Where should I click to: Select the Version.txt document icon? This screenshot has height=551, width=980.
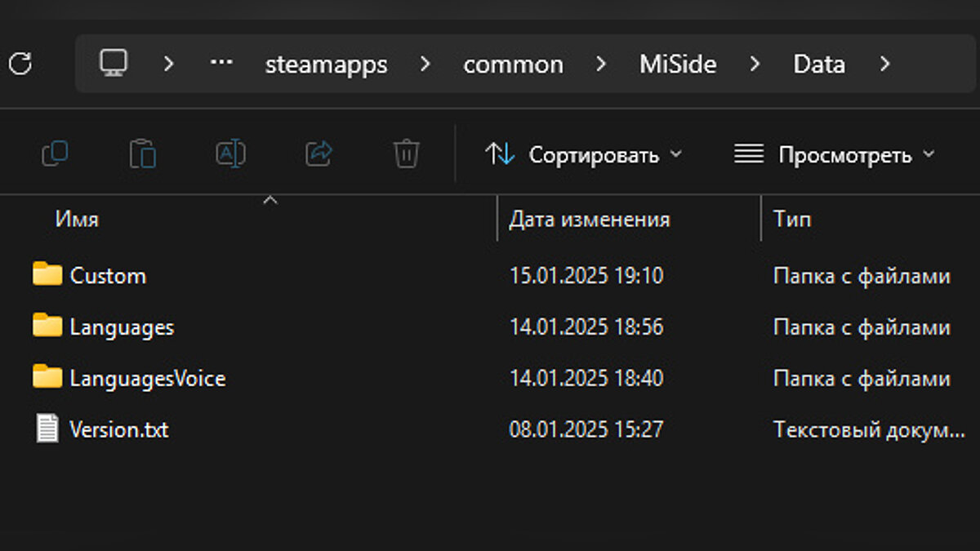(47, 429)
